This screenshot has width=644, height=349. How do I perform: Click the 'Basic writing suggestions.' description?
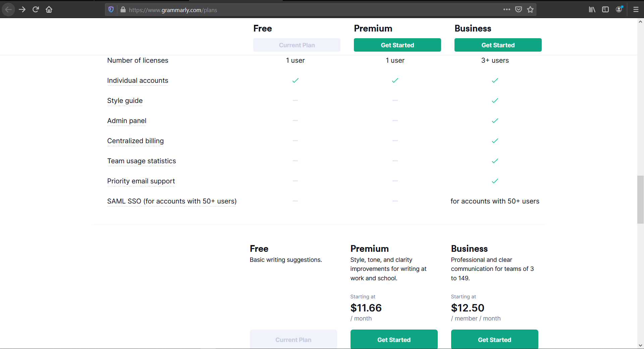pyautogui.click(x=286, y=260)
